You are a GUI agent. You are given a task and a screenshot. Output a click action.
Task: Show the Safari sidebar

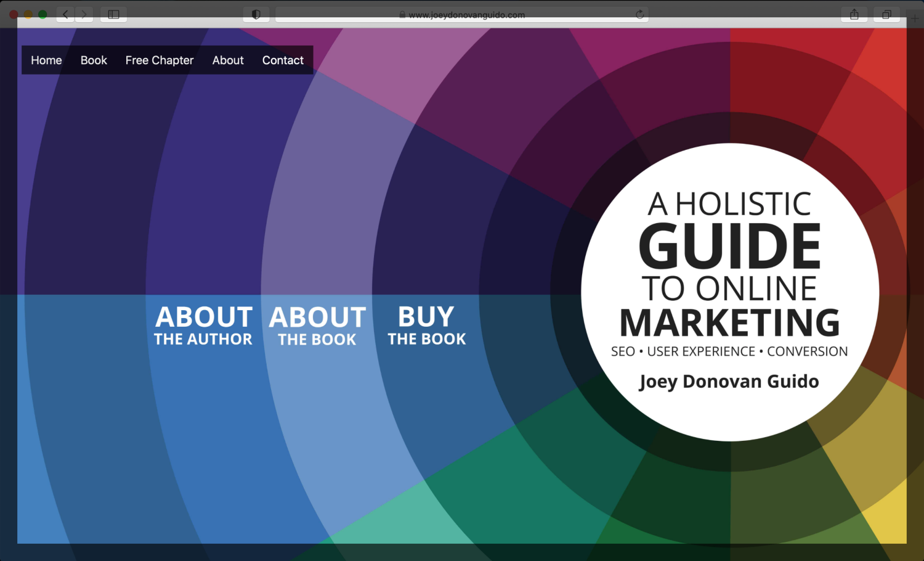click(113, 14)
